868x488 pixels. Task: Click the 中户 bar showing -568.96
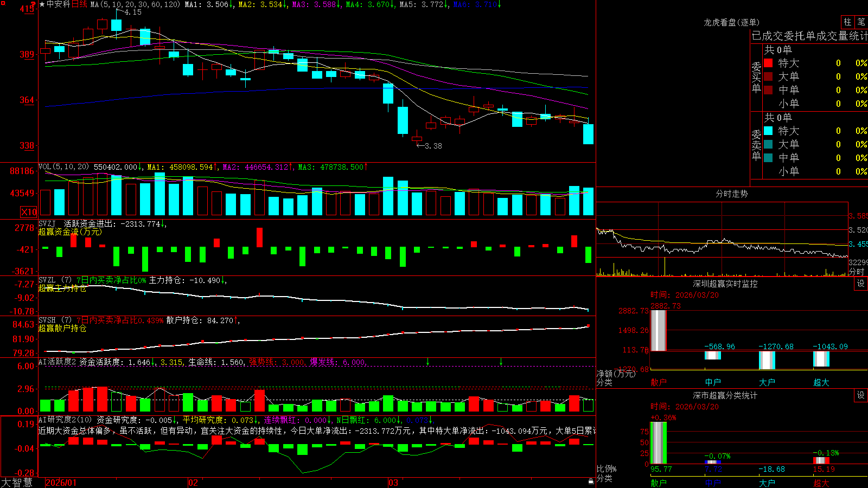point(713,355)
